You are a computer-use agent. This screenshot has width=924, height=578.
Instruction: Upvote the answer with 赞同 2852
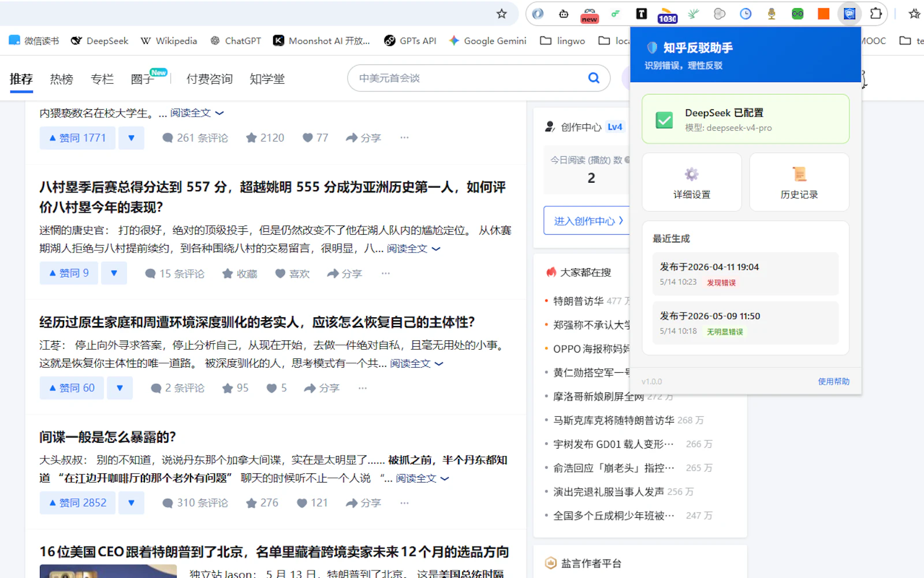(77, 503)
